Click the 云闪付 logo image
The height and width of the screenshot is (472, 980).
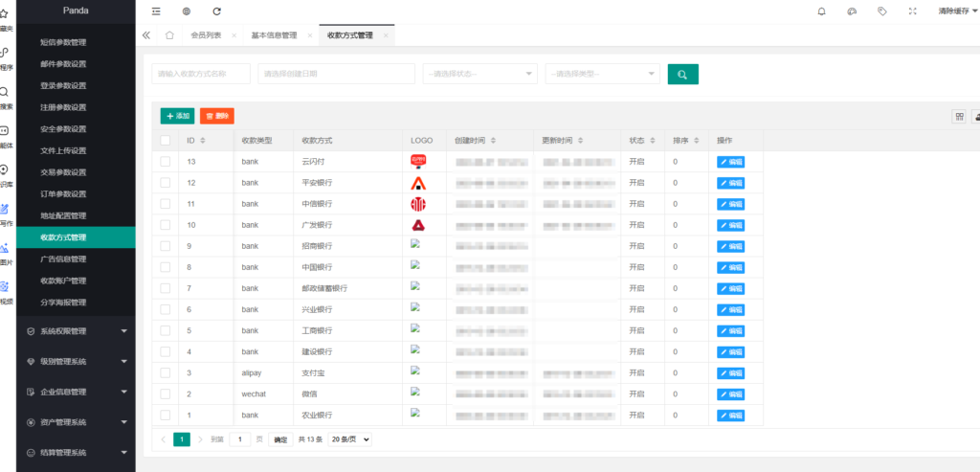(x=418, y=161)
